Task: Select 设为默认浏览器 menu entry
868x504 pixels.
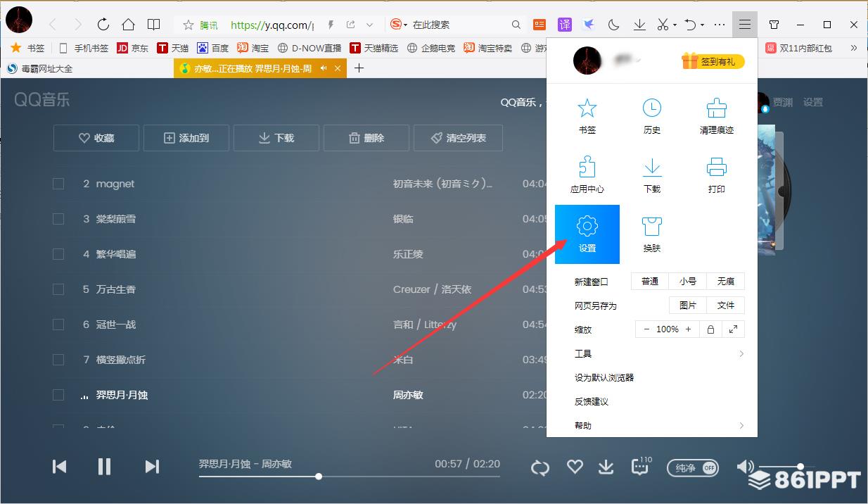Action: (604, 377)
